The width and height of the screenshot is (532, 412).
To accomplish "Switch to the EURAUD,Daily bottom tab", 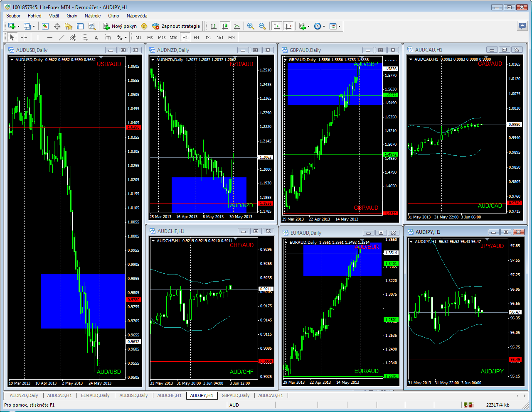I will [95, 395].
